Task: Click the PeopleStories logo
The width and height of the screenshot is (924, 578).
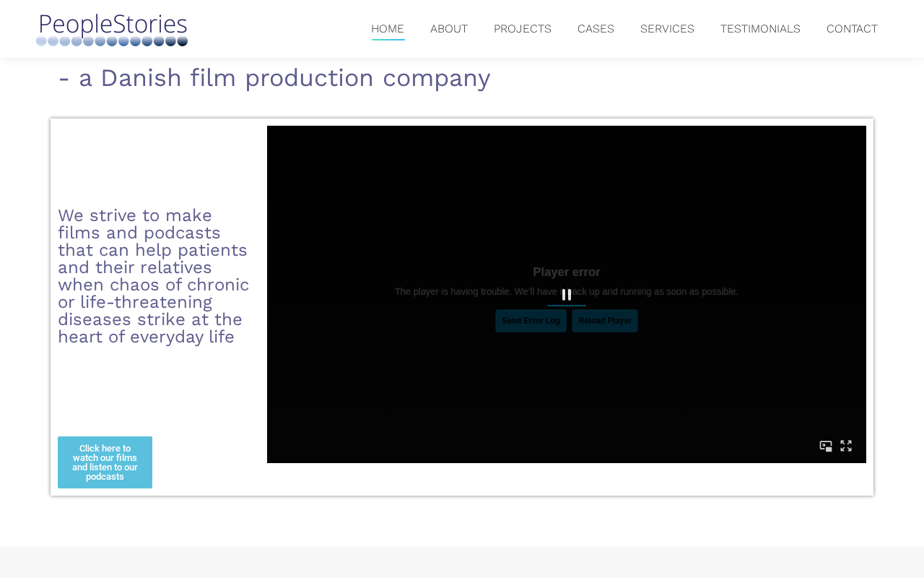Action: click(112, 30)
